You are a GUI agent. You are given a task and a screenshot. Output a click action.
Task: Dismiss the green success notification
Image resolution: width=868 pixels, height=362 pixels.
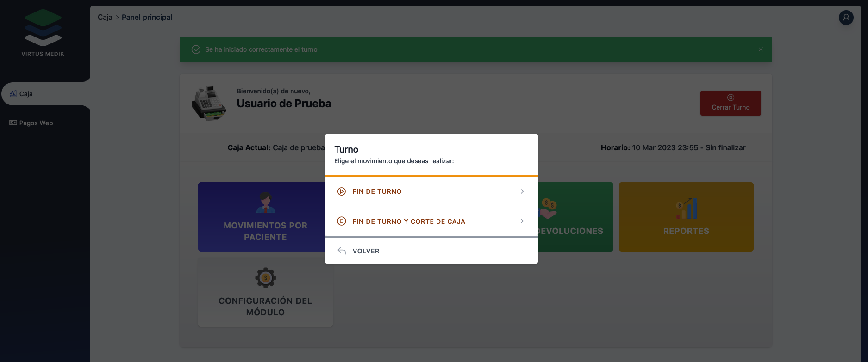[761, 49]
